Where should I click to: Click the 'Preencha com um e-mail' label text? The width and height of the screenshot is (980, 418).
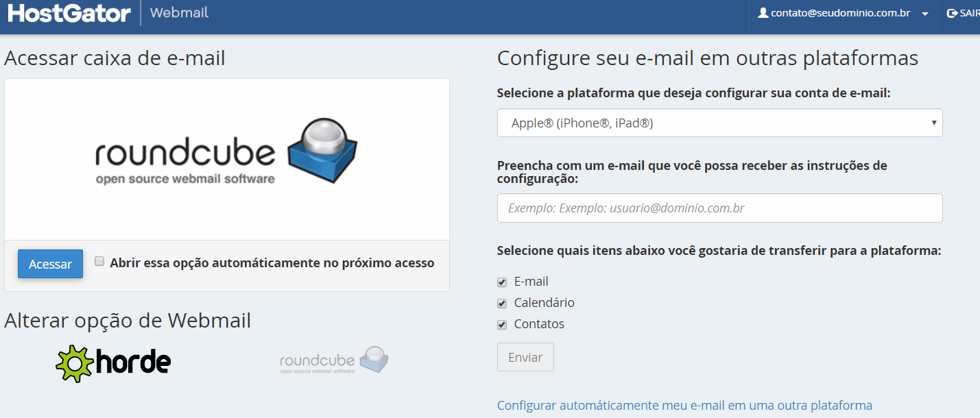(x=692, y=172)
